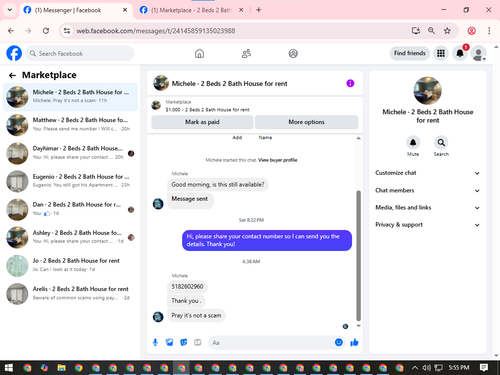
Task: Send a thumbs-up like
Action: pos(354,342)
